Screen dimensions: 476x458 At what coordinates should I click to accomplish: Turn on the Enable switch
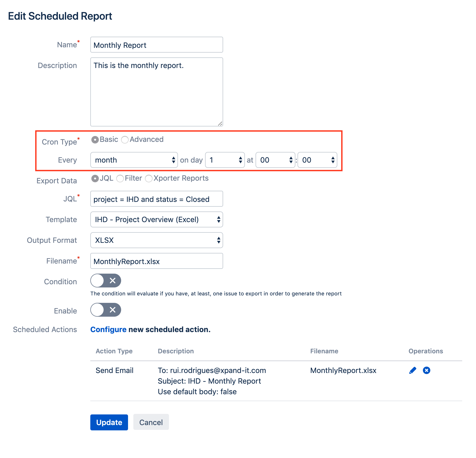click(x=106, y=310)
